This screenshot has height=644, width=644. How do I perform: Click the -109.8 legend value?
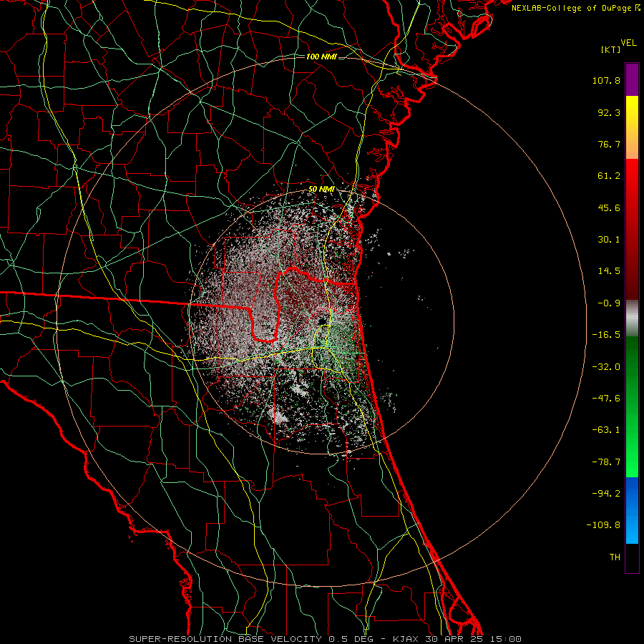tap(603, 525)
